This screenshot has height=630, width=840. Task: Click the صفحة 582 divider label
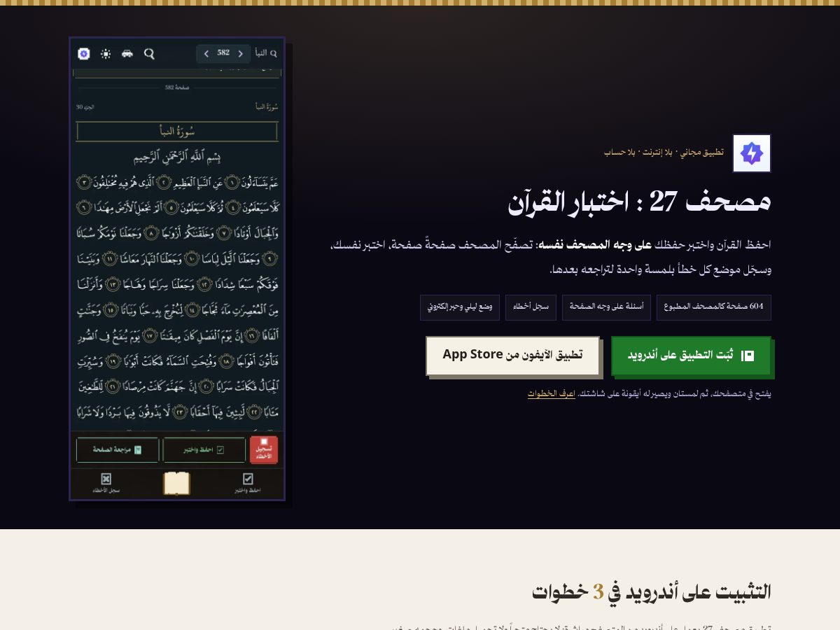[x=178, y=87]
